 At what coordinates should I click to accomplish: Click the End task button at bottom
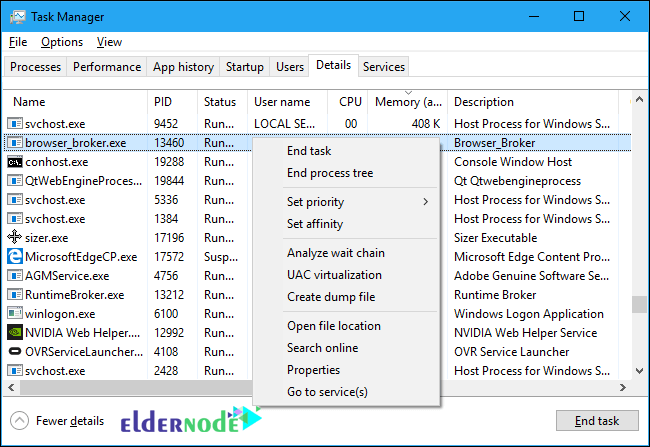coord(597,421)
